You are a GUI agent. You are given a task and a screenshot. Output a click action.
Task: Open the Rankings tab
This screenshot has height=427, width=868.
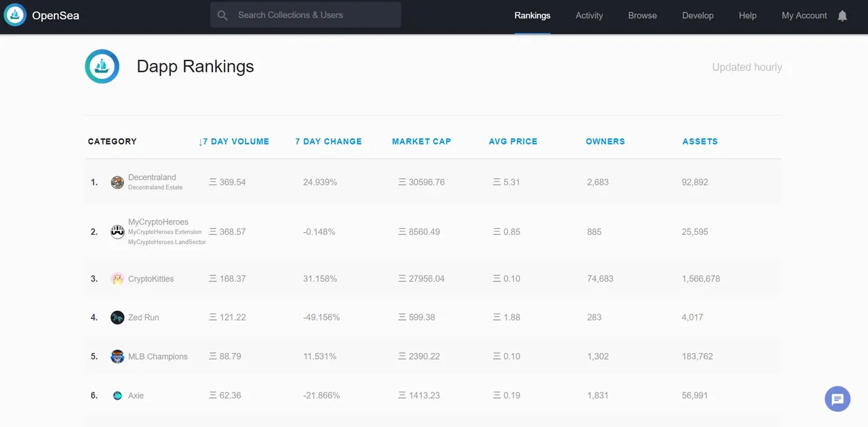click(x=532, y=16)
